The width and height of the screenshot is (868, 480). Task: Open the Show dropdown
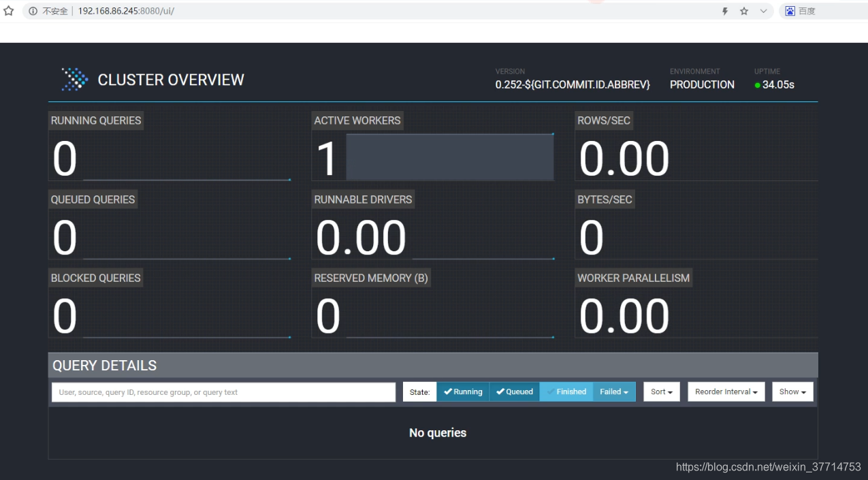point(792,391)
